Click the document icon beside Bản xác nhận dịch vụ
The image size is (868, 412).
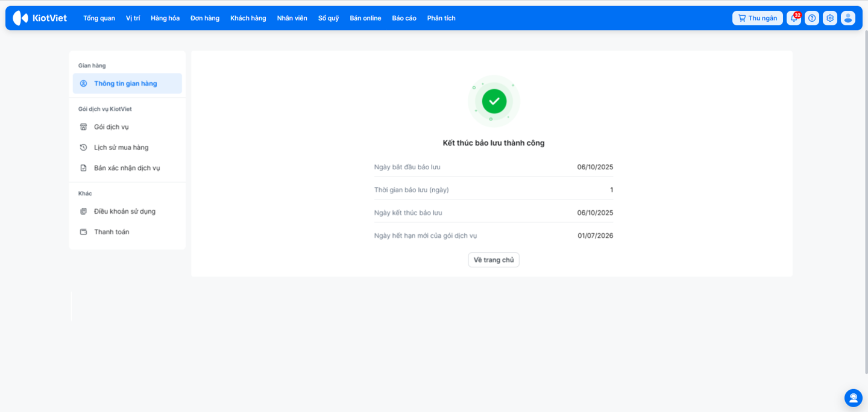coord(84,168)
